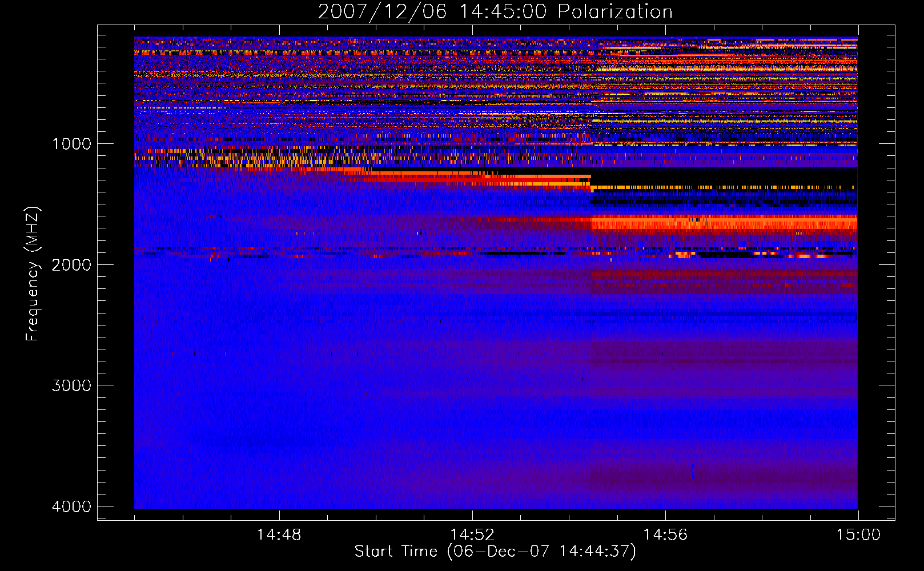
Task: Select the 3000 frequency tick label
Action: coord(71,385)
